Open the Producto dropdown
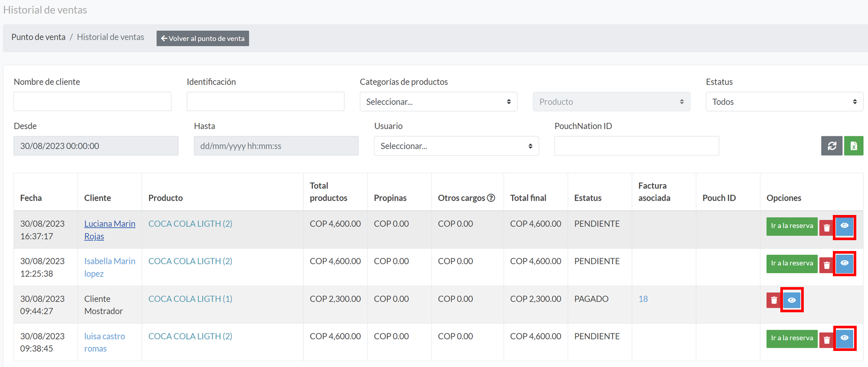 [x=612, y=102]
